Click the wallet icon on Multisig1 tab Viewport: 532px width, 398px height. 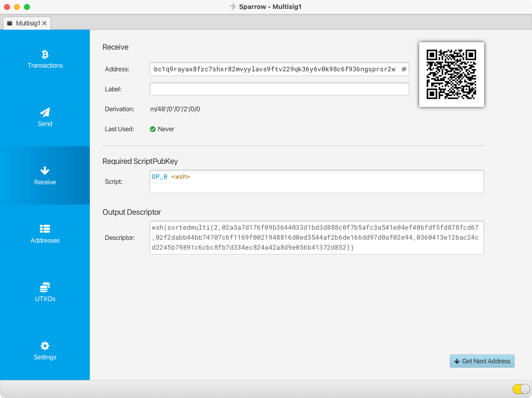[x=10, y=23]
